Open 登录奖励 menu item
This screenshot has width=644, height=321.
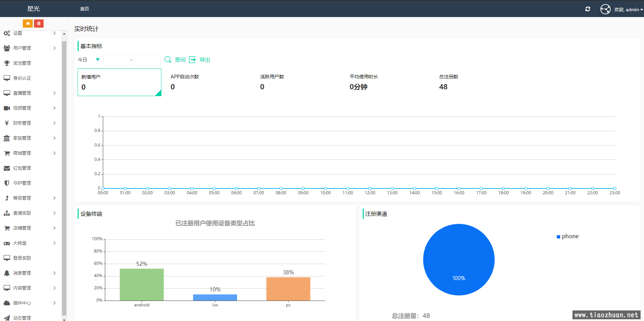point(31,258)
